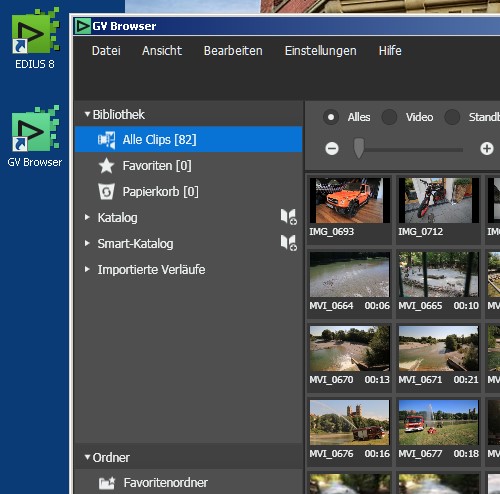500x494 pixels.
Task: Expand the Smart-Katalog tree node
Action: [x=87, y=243]
